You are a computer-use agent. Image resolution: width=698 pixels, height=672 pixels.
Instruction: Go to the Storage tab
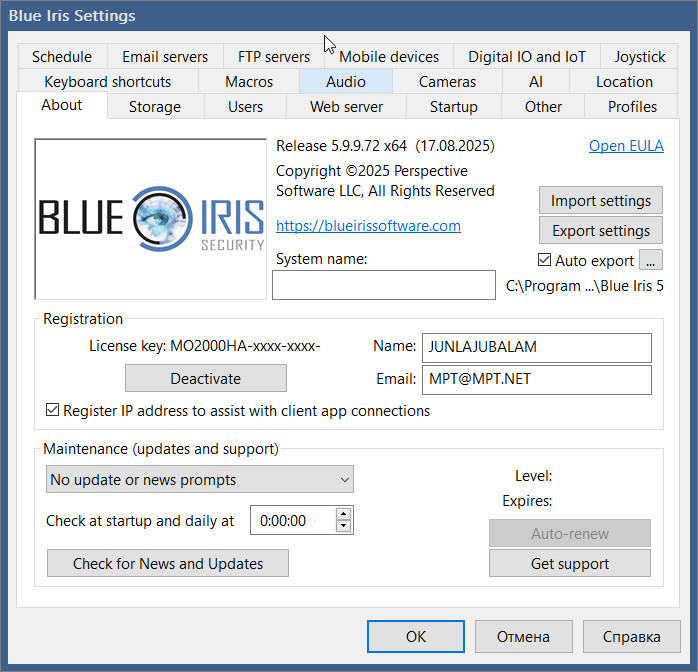click(155, 106)
